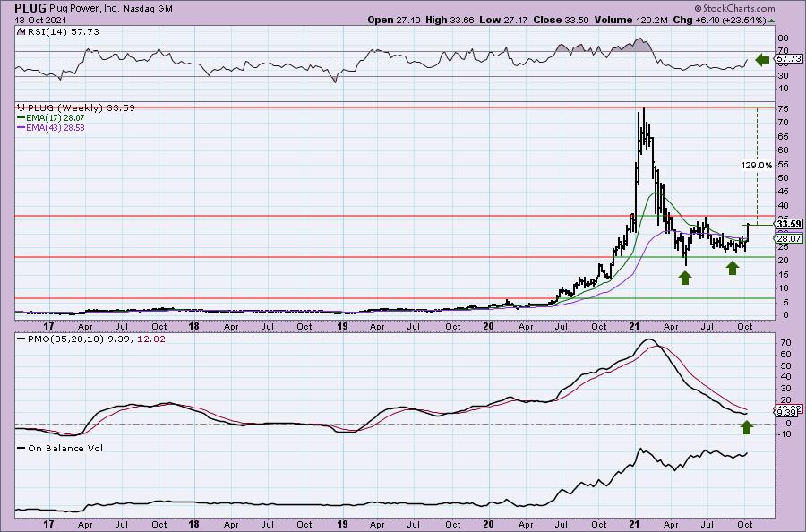Click the Low value 27.17

[x=516, y=20]
